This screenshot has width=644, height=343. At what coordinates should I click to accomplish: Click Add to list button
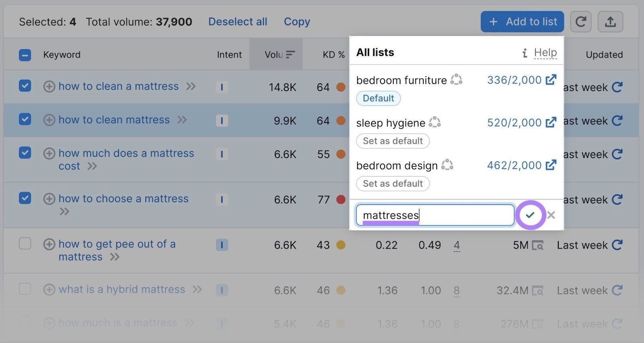click(x=522, y=22)
